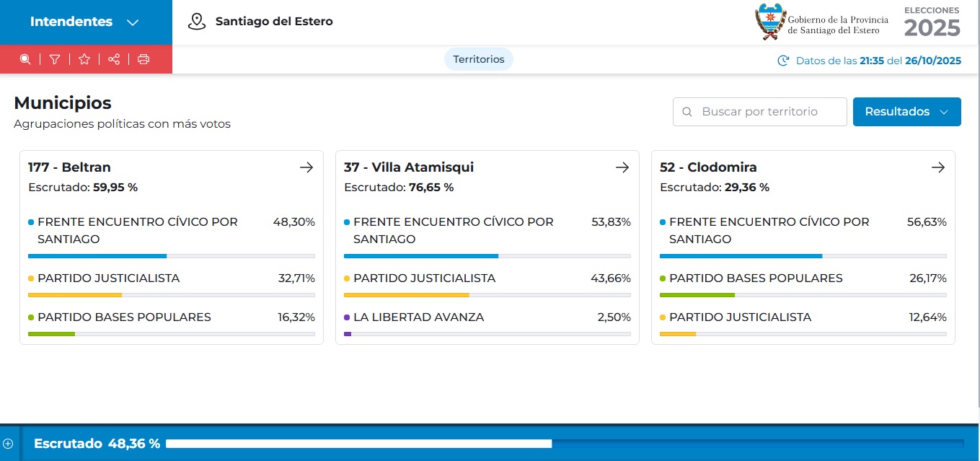Click the Escrutado progress bar at bottom
Image resolution: width=980 pixels, height=461 pixels.
[x=564, y=444]
